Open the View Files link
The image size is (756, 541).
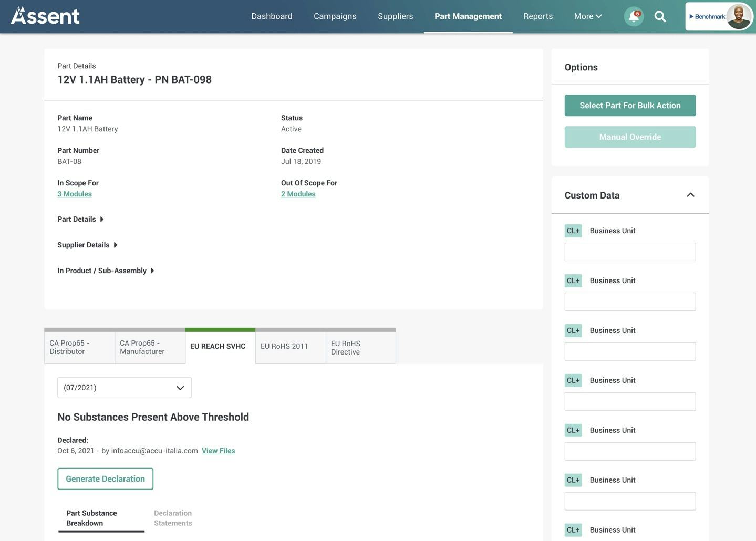click(x=218, y=450)
